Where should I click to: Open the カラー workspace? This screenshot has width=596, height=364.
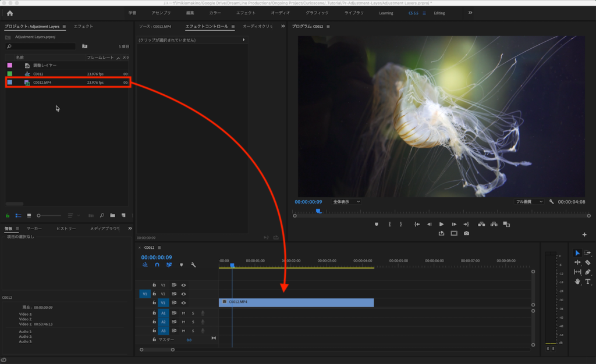pyautogui.click(x=215, y=13)
